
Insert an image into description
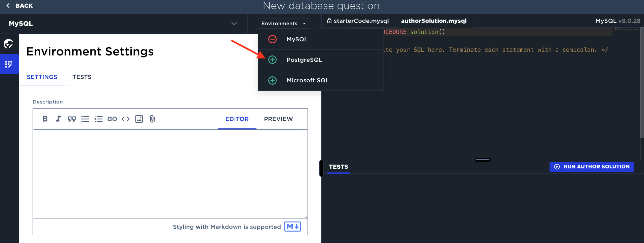pyautogui.click(x=139, y=119)
